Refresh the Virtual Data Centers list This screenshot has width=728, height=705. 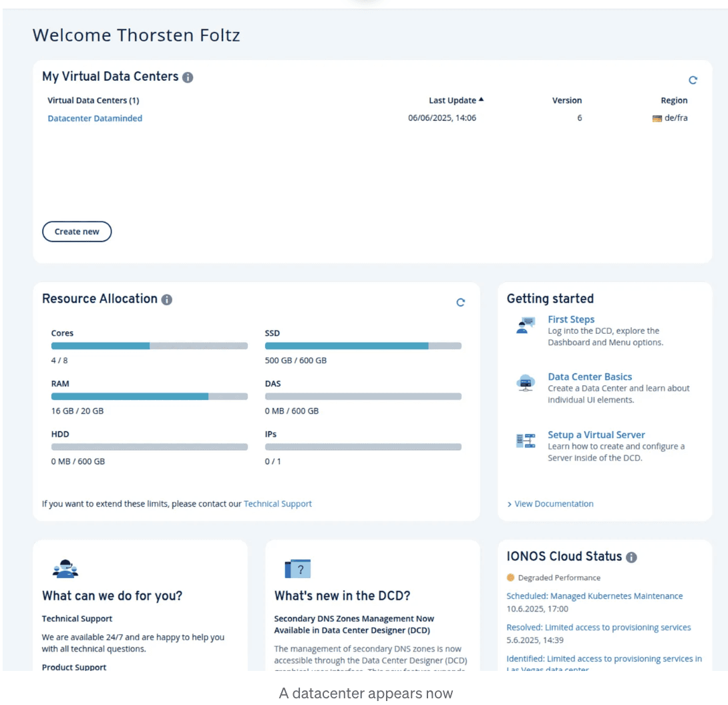click(693, 80)
